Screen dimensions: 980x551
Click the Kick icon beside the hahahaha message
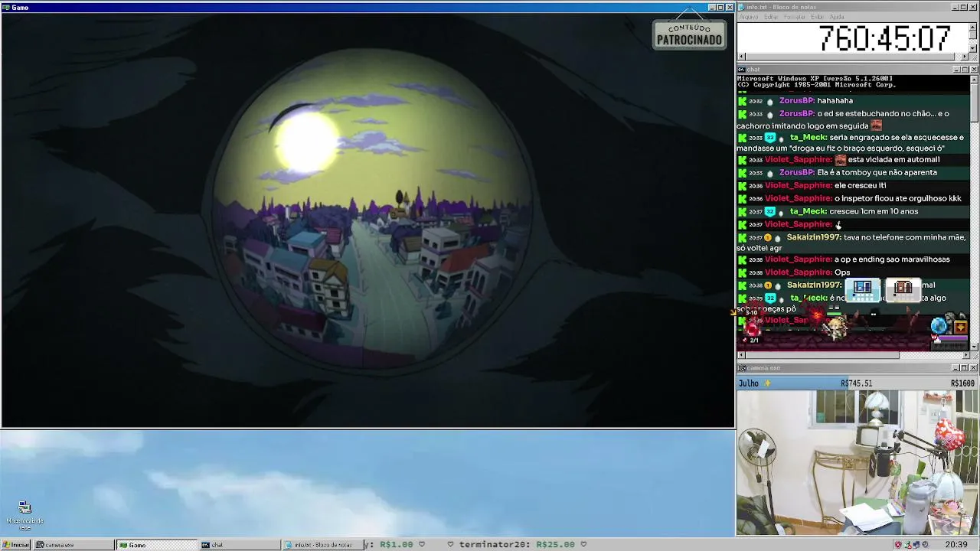point(742,101)
